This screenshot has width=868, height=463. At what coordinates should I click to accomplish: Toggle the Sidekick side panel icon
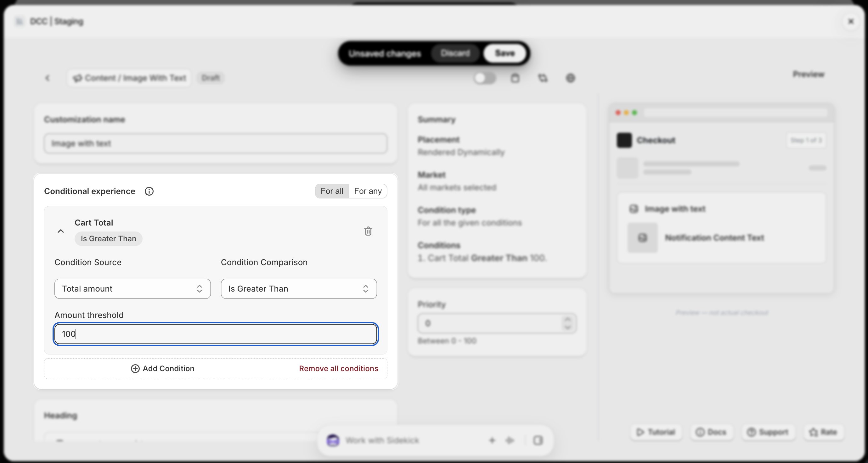coord(538,440)
